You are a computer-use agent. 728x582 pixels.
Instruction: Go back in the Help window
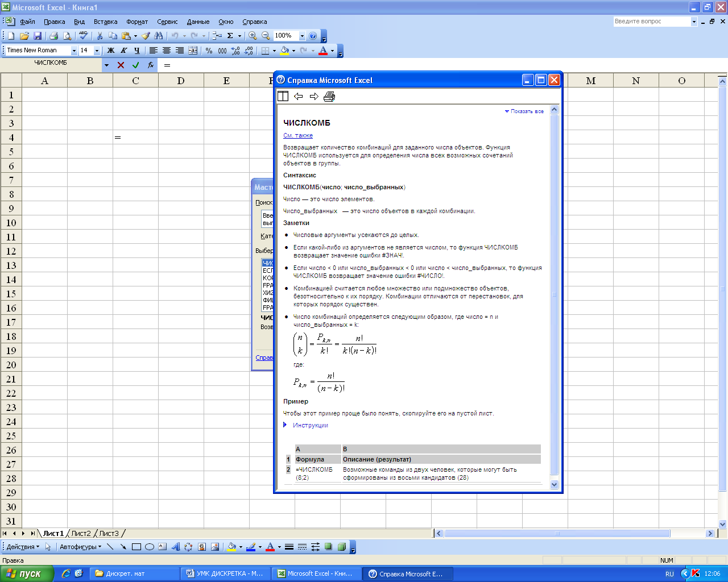(299, 96)
